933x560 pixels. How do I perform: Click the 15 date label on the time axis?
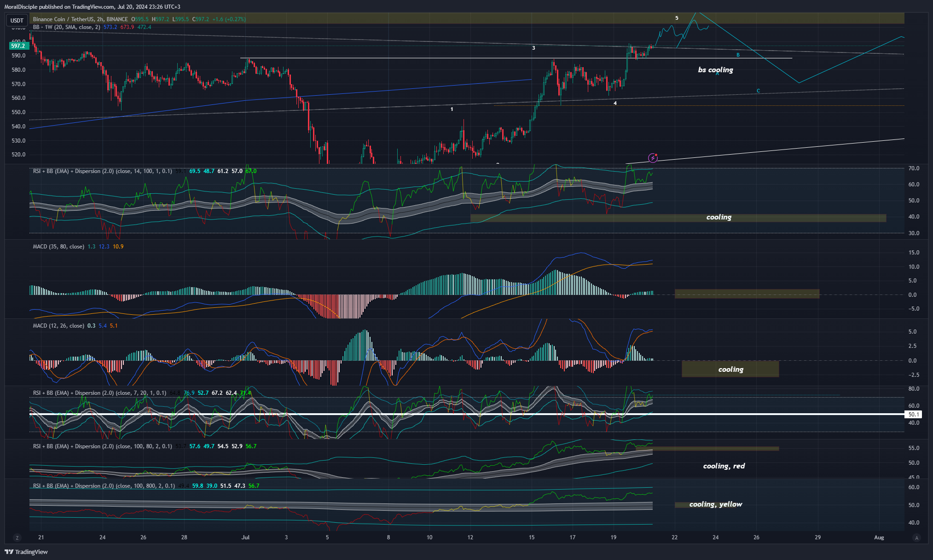click(532, 537)
